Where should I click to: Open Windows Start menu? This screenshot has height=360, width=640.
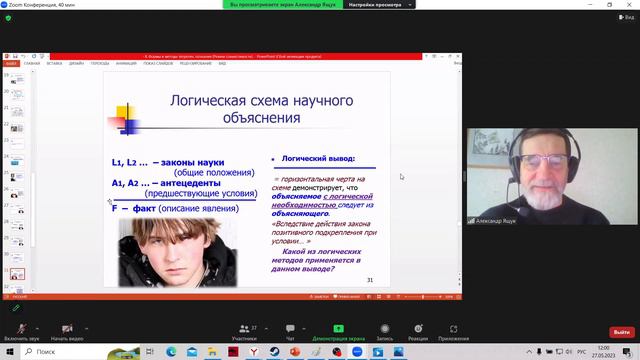click(10, 351)
